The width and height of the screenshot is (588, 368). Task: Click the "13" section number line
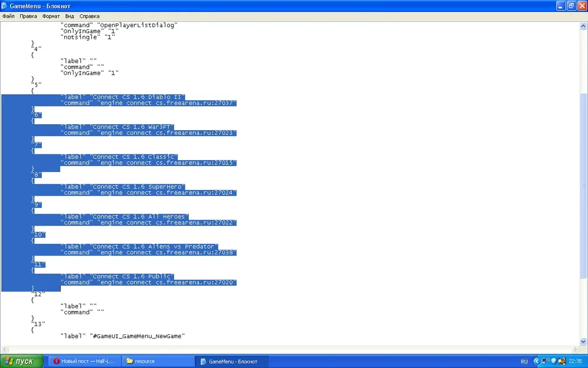[x=39, y=324]
